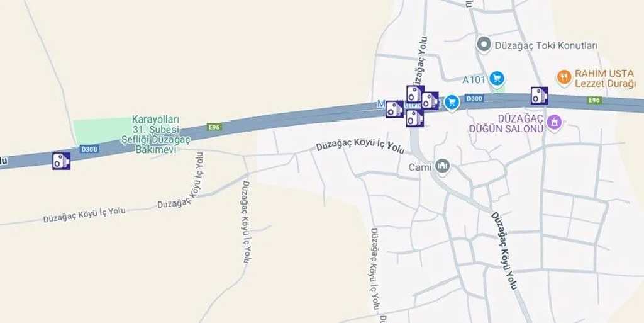Click the Cami mosque marker icon

[x=442, y=166]
